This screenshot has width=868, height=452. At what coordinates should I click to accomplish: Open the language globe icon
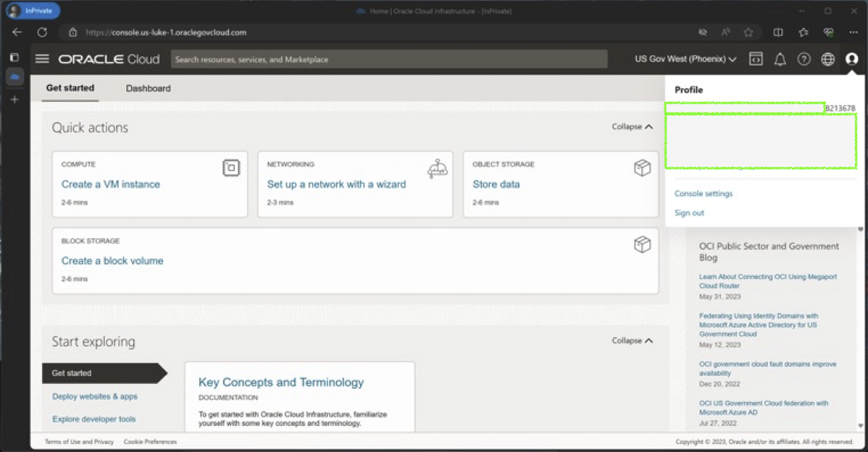click(828, 59)
